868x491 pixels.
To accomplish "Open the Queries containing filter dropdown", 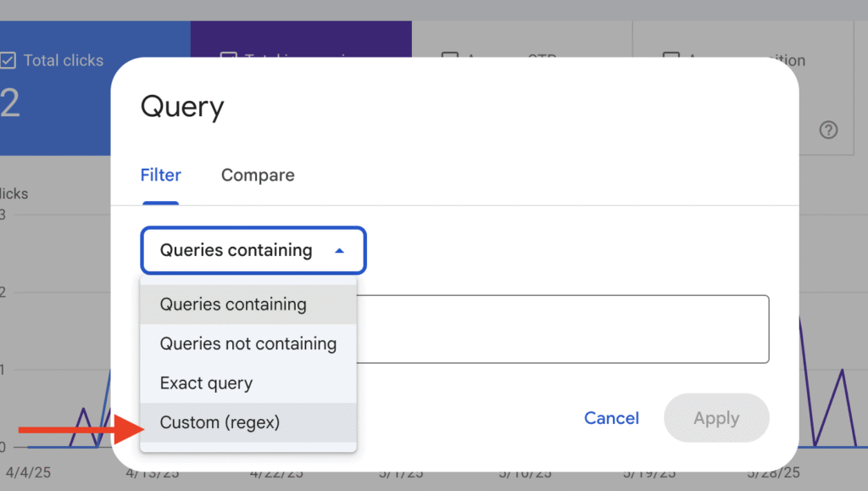I will 253,250.
